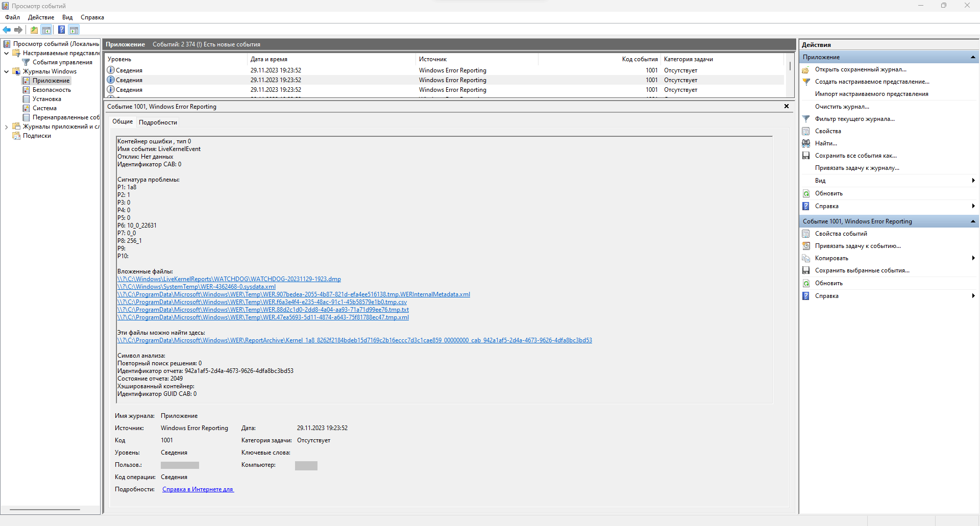Close the event details preview pane

pos(787,106)
